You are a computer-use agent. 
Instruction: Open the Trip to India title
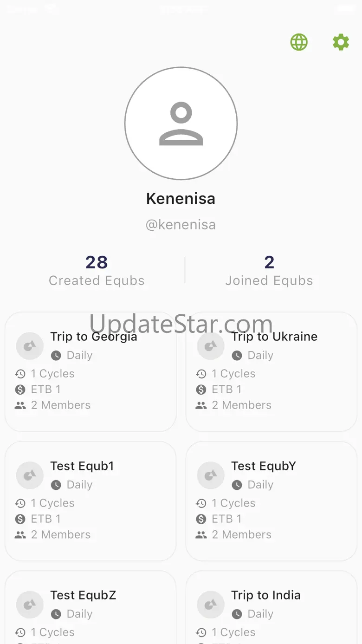[x=266, y=595]
